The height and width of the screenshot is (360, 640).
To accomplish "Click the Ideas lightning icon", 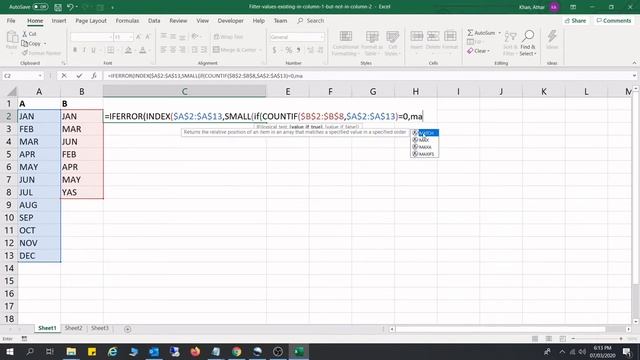I will [x=552, y=37].
